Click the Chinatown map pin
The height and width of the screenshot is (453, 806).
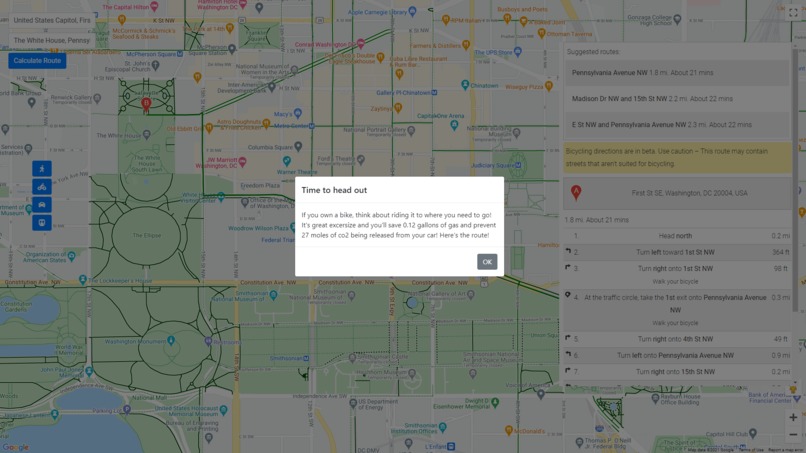465,84
